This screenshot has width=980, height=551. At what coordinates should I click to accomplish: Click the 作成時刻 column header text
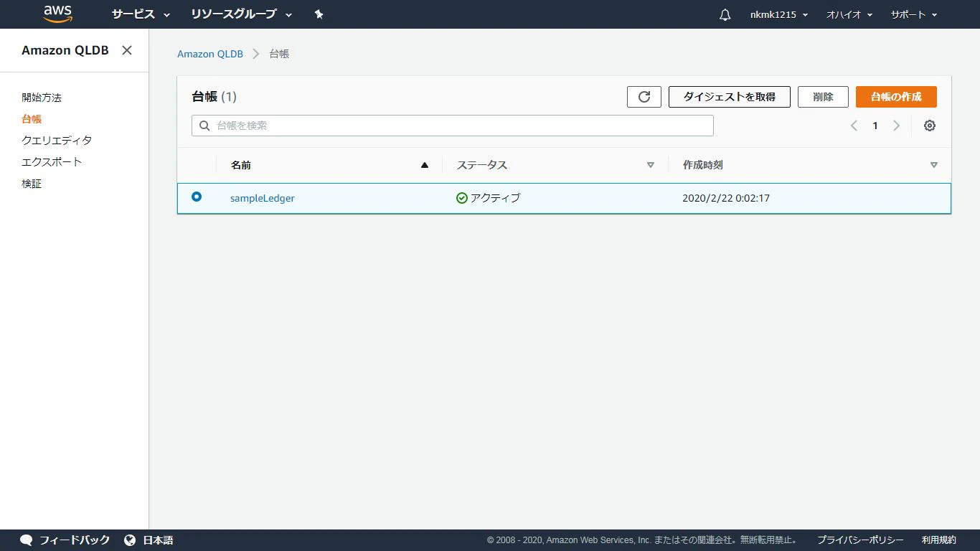pyautogui.click(x=703, y=165)
